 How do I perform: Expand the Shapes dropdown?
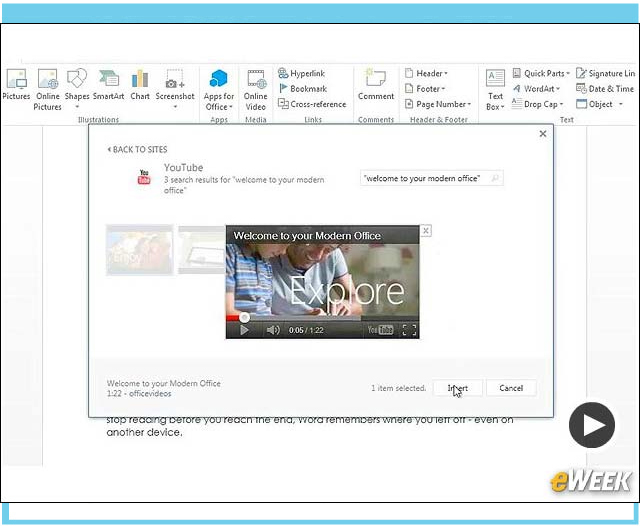pos(77,106)
